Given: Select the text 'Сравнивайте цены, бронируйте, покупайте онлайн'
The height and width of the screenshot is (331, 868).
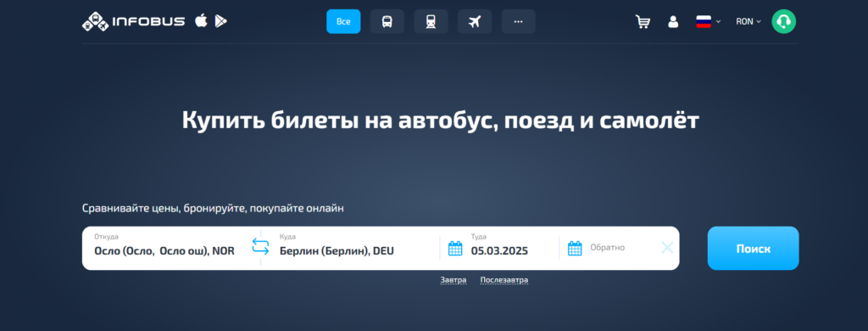Looking at the screenshot, I should tap(213, 209).
